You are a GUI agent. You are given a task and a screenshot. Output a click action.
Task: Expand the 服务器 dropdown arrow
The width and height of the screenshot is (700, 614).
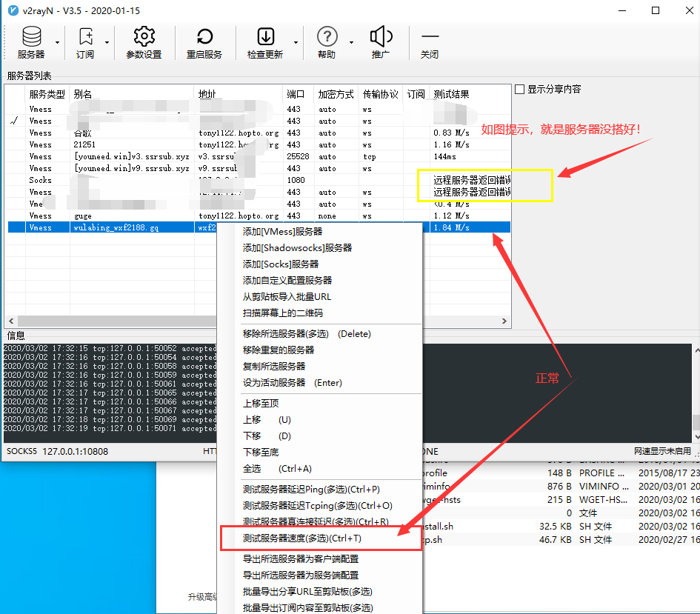point(57,43)
